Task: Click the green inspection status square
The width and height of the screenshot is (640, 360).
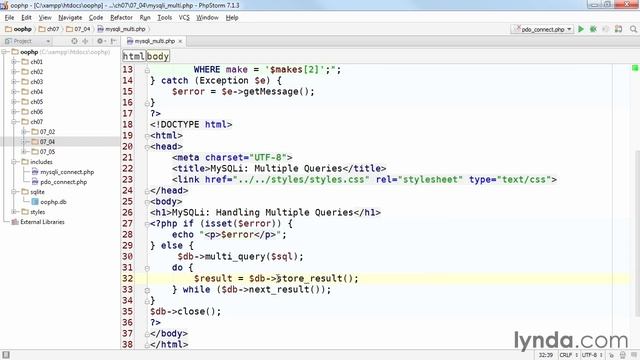Action: (635, 68)
